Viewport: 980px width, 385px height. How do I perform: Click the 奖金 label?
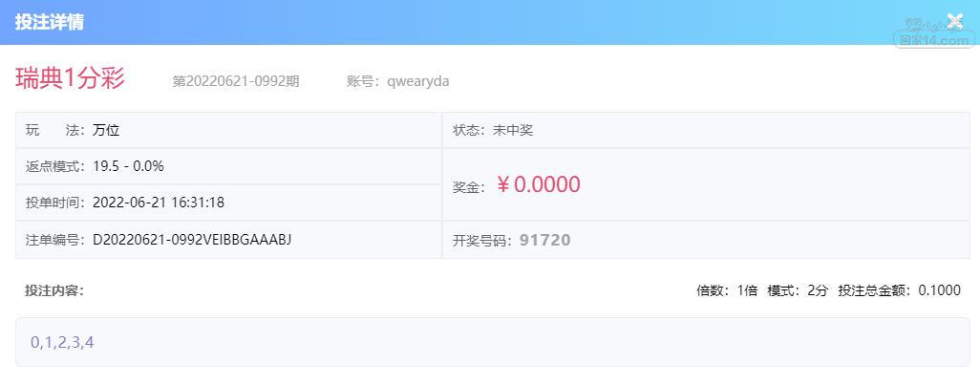471,187
